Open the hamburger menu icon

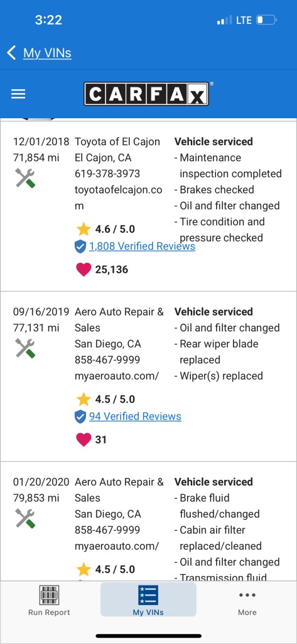point(18,94)
